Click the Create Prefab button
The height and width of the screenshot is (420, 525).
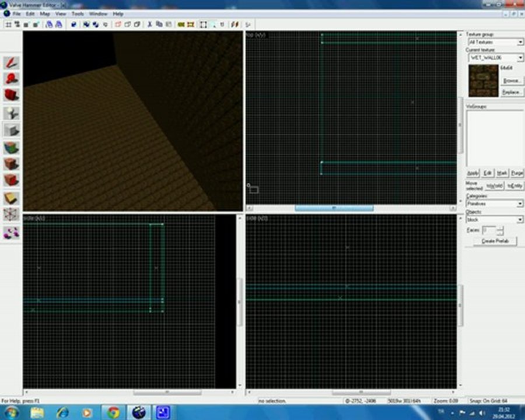(495, 241)
